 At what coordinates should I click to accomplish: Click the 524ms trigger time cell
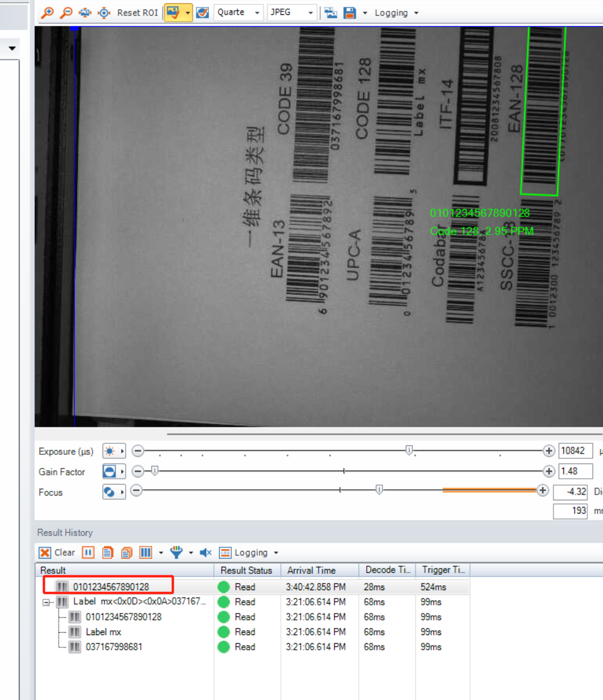434,587
